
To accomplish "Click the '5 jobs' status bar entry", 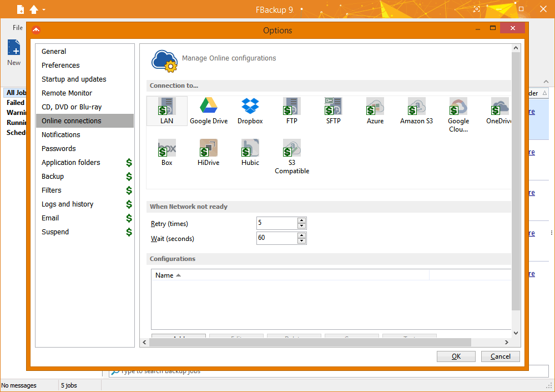I will [69, 385].
